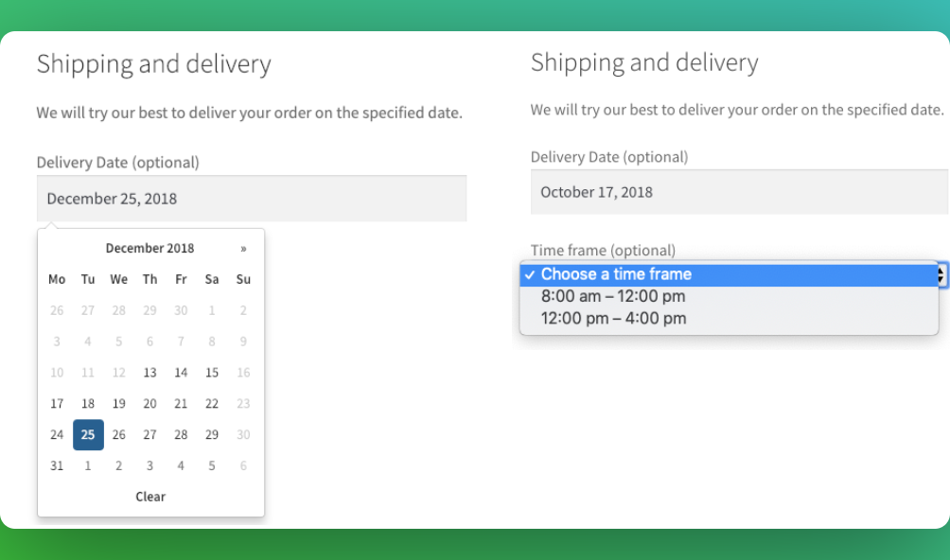The image size is (950, 560).
Task: Select December 24 in the calendar
Action: 57,435
